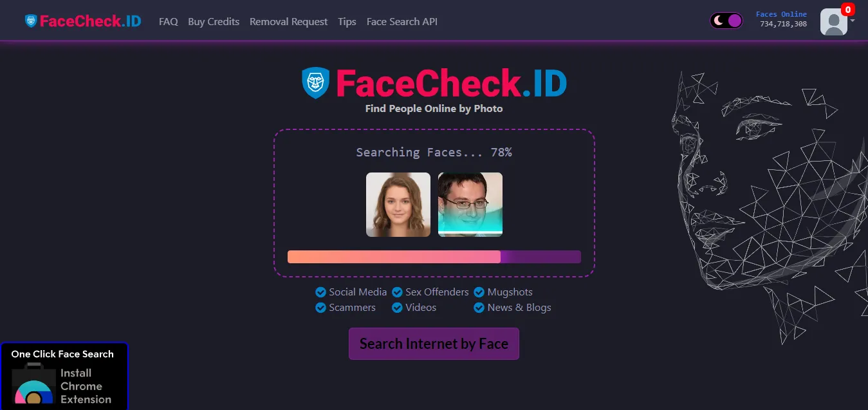Select the shield icon above the main heading
The height and width of the screenshot is (410, 868).
click(x=315, y=82)
